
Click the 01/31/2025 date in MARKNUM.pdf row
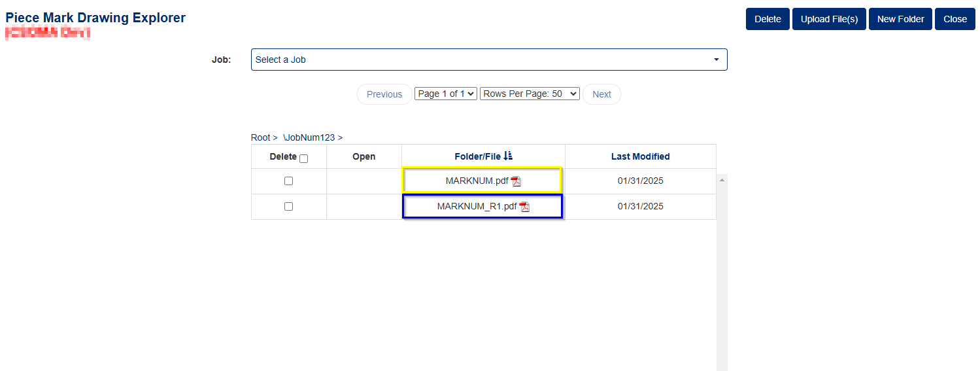[640, 181]
